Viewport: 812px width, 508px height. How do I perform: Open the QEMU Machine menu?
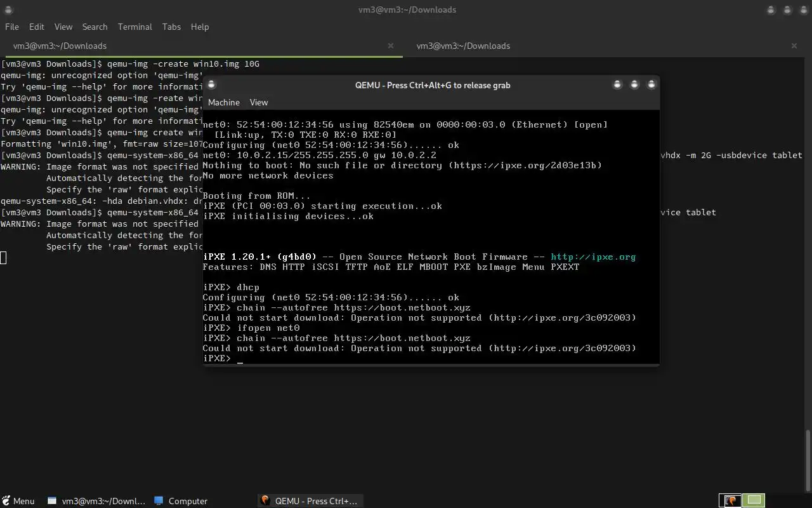[224, 102]
